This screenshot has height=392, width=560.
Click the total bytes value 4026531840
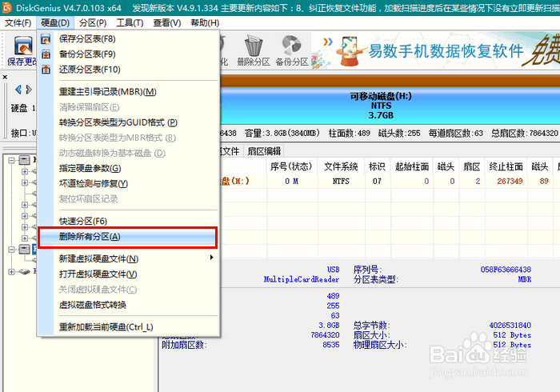coord(510,326)
